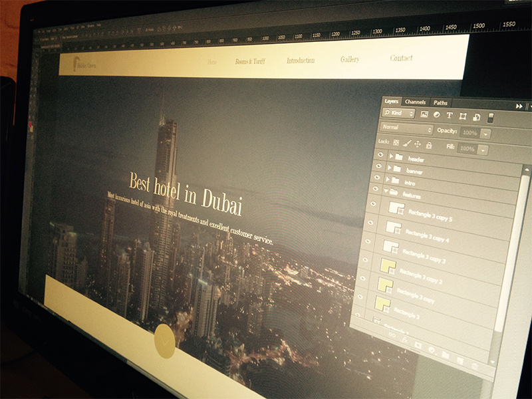Select the filter-for-shape-layers icon
This screenshot has width=532, height=399.
point(462,116)
